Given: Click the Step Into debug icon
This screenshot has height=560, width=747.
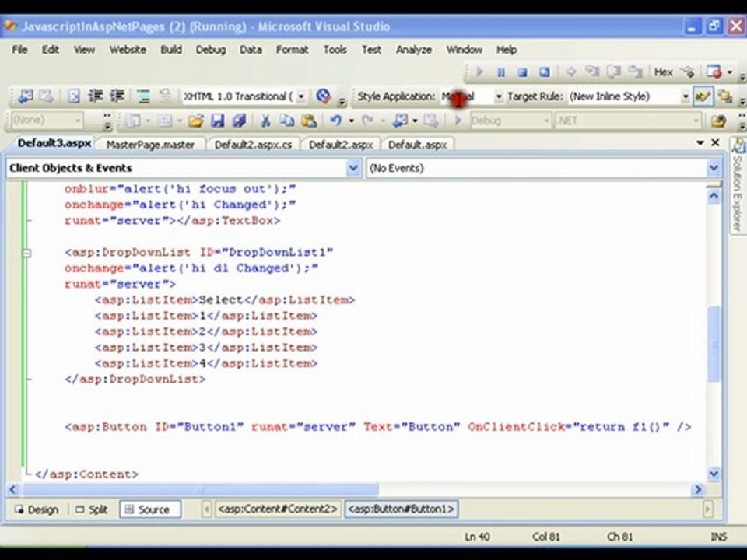Looking at the screenshot, I should coord(592,72).
